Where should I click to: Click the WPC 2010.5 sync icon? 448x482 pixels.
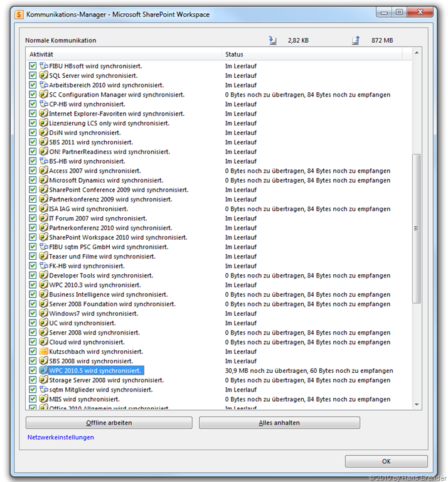44,370
